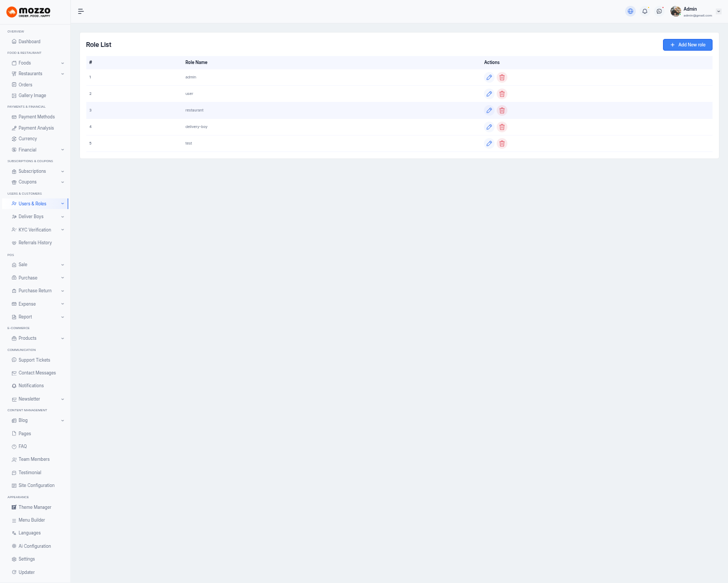728x583 pixels.
Task: Open Dashboard from the sidebar
Action: coord(29,42)
